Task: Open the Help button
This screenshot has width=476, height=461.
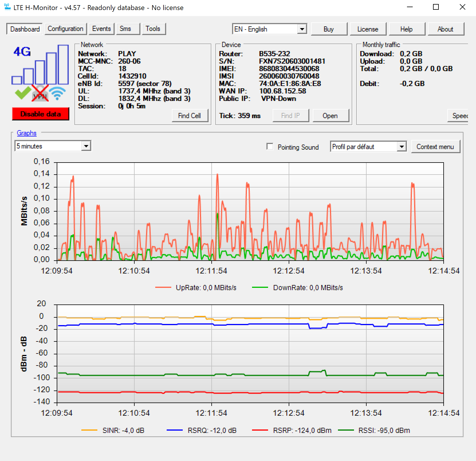Action: (x=407, y=29)
